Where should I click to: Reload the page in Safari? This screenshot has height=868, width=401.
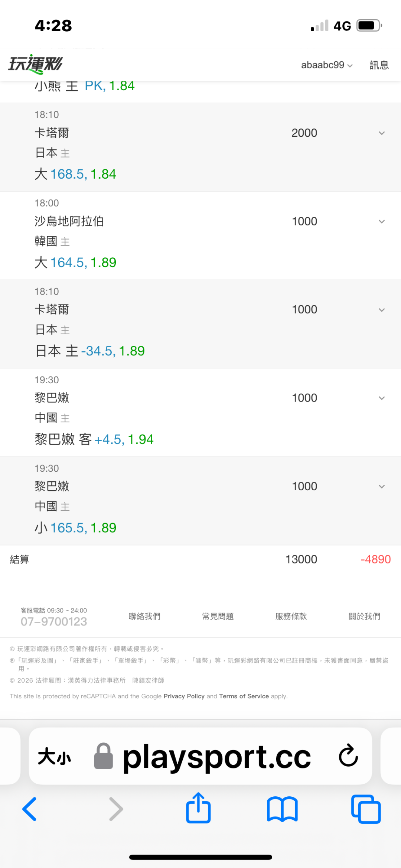tap(348, 755)
